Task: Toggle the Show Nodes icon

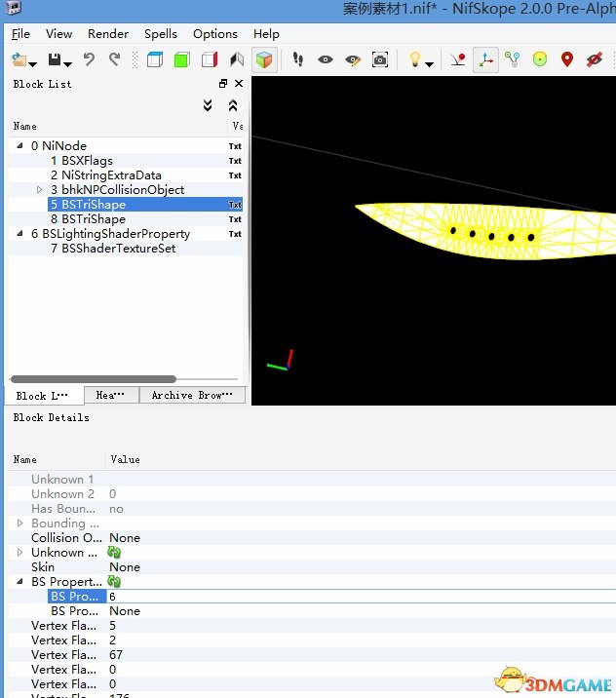Action: pos(513,59)
